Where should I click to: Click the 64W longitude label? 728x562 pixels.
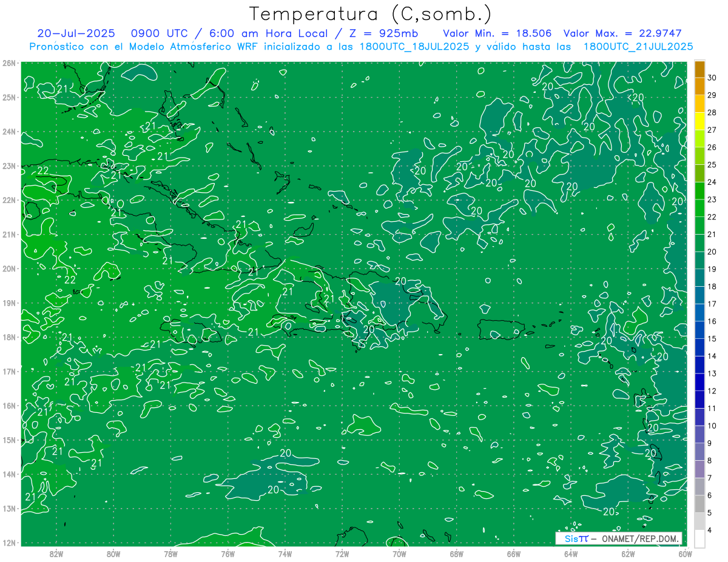click(571, 554)
